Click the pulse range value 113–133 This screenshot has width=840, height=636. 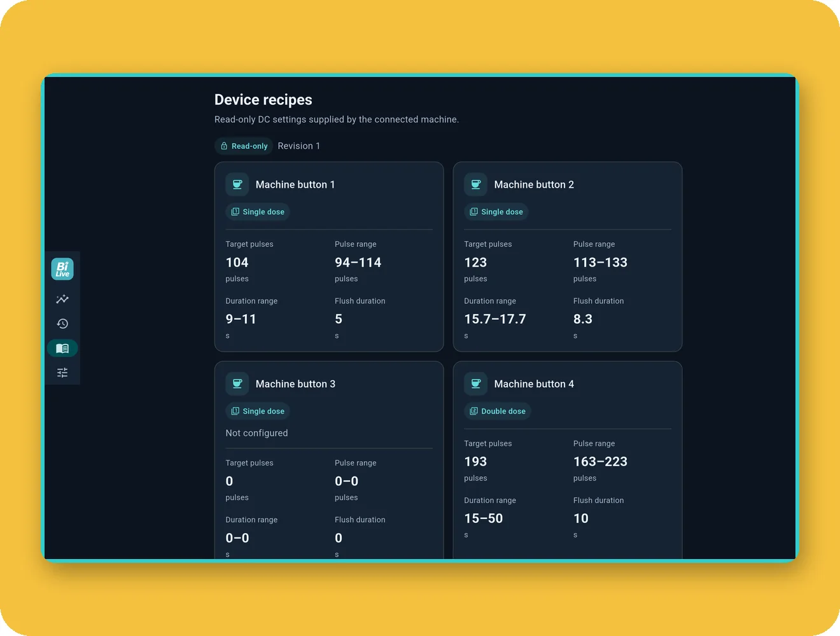(x=600, y=263)
